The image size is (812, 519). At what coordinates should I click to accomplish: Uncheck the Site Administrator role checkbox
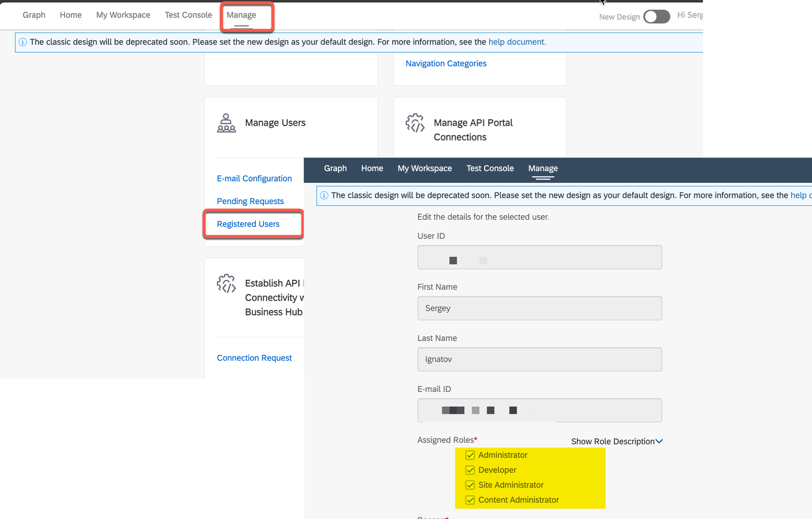[470, 485]
